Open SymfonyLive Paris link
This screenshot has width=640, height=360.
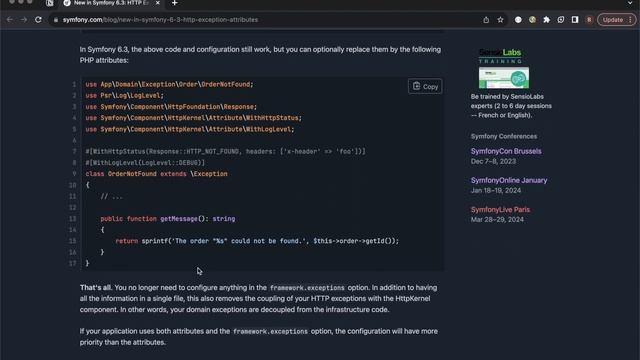coord(500,209)
